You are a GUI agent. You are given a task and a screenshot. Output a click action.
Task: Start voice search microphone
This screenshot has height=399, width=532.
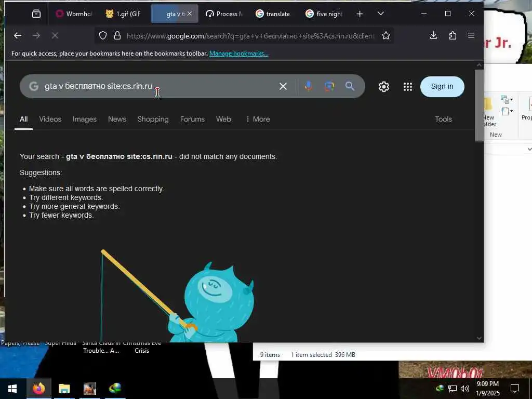(309, 86)
